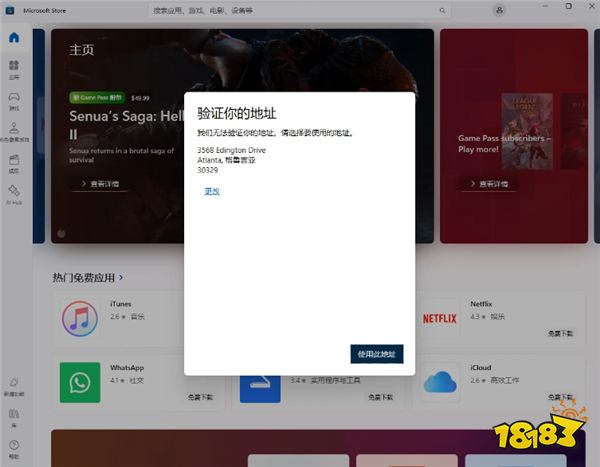Open the Gaming section in sidebar
The height and width of the screenshot is (467, 600).
coord(14,101)
